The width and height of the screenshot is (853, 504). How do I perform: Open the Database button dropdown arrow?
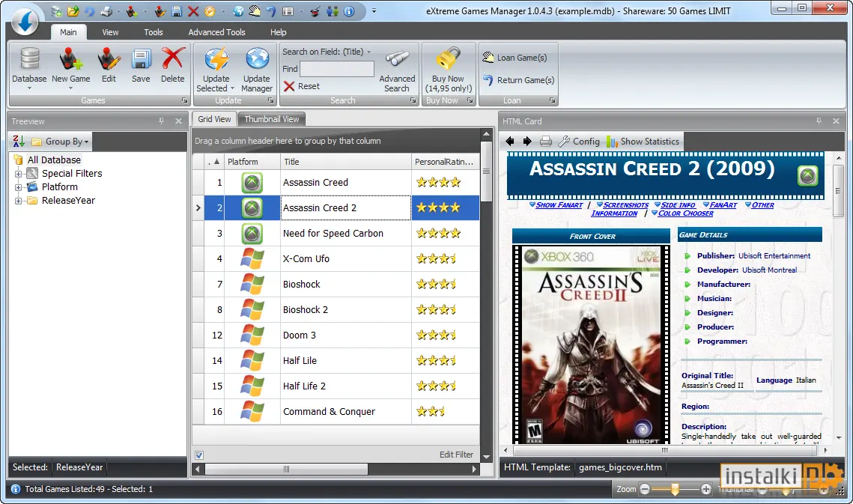click(x=29, y=88)
